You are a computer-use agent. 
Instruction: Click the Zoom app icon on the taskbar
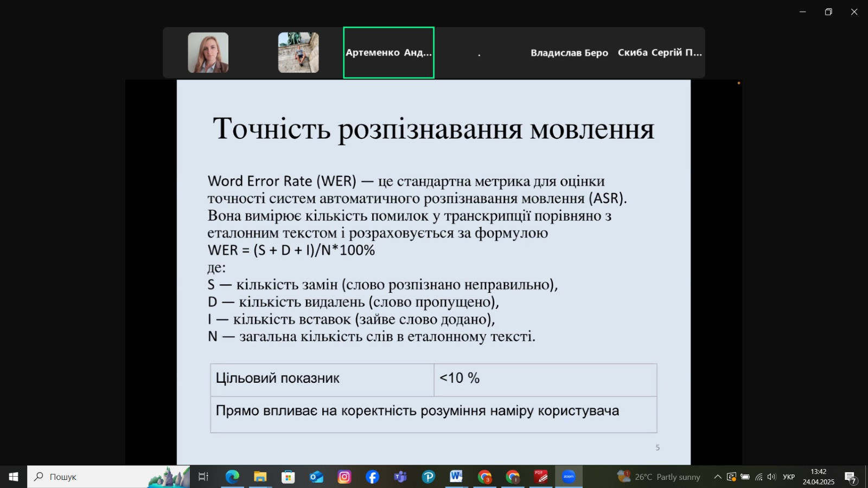tap(569, 477)
